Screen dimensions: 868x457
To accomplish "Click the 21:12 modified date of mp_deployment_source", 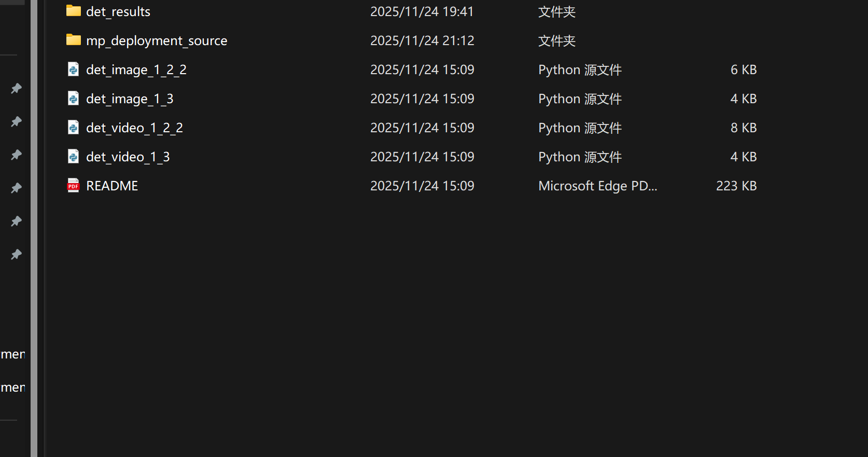I will click(422, 40).
